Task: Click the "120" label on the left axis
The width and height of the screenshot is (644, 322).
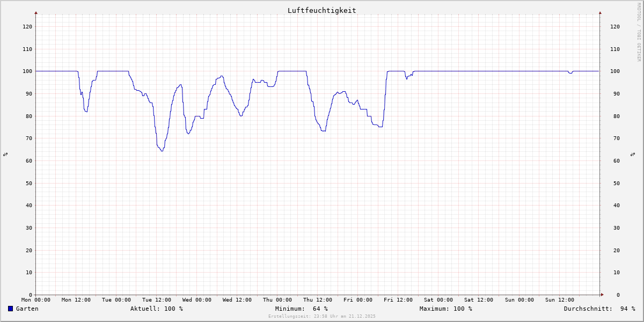Action: point(27,26)
